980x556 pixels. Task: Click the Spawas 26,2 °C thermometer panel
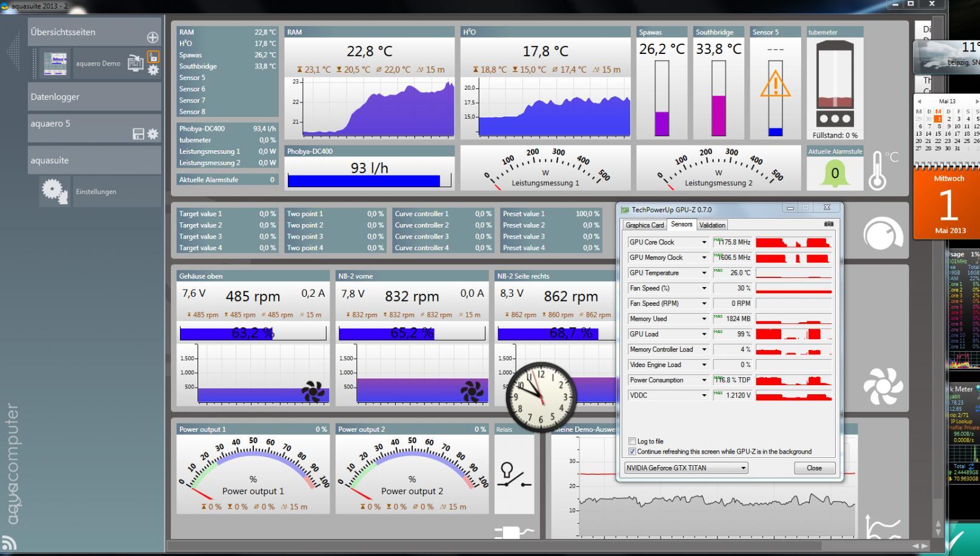[x=662, y=83]
